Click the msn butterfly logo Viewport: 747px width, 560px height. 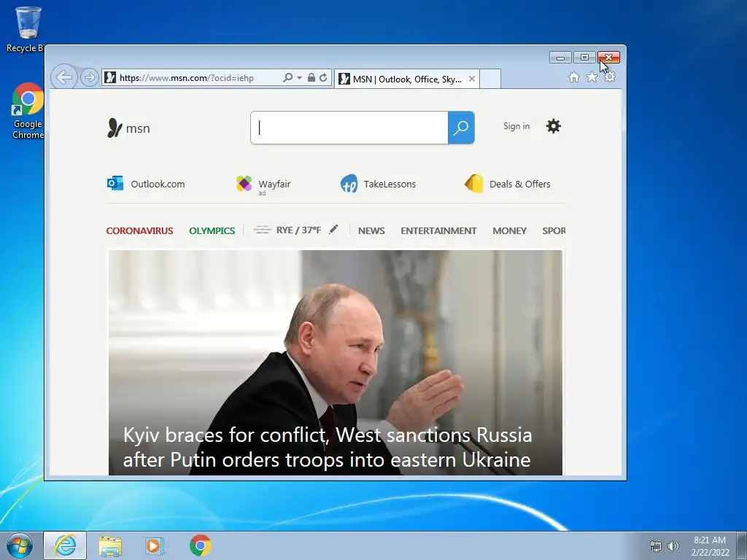128,128
